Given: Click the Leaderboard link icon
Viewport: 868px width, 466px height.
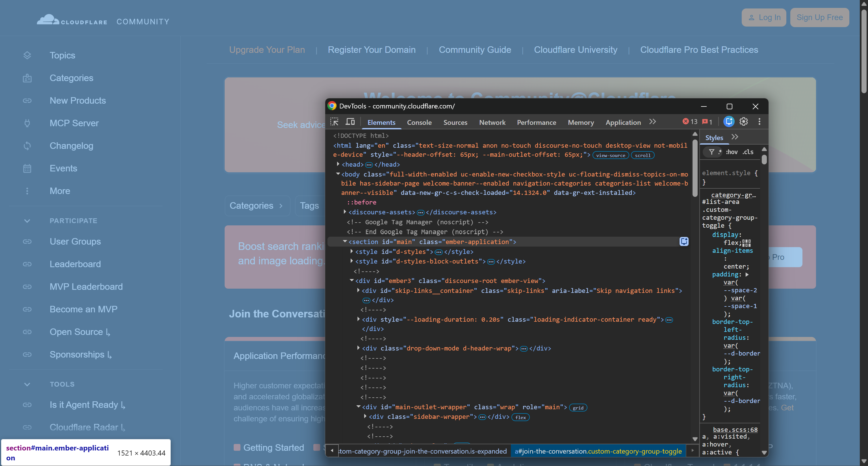Looking at the screenshot, I should coord(27,264).
